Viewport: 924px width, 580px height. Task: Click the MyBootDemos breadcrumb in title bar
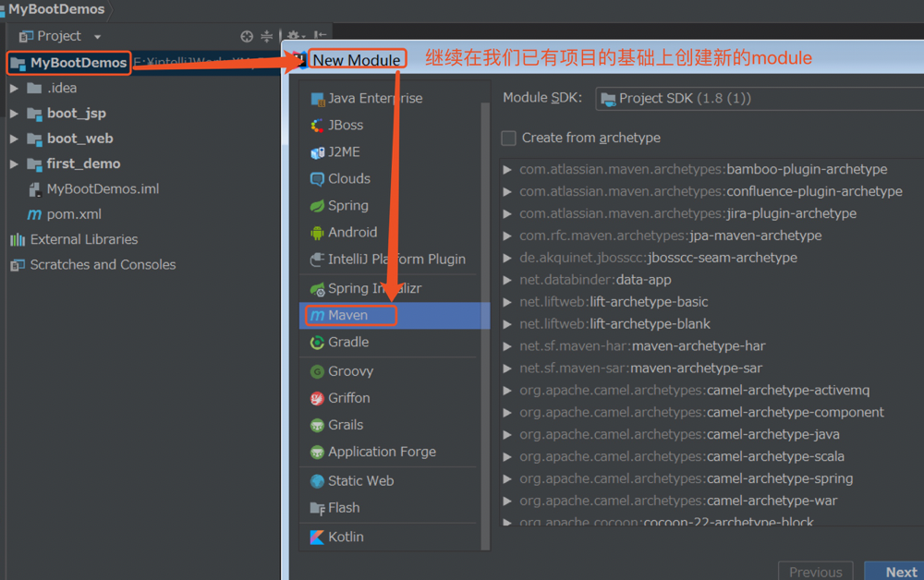pyautogui.click(x=56, y=9)
